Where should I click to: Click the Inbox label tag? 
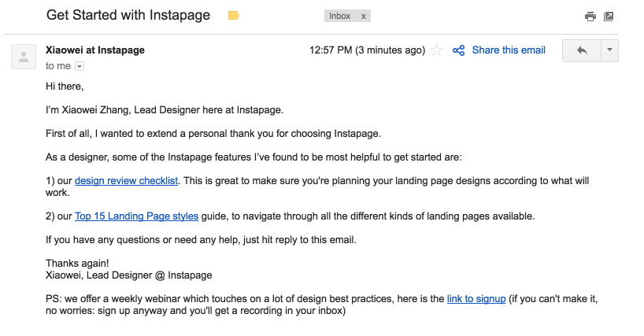pos(340,16)
